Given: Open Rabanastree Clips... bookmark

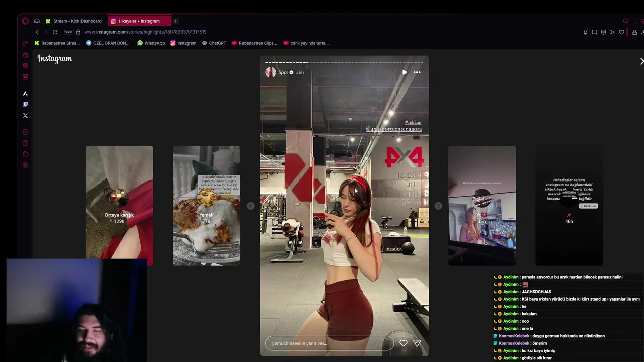Looking at the screenshot, I should (254, 43).
